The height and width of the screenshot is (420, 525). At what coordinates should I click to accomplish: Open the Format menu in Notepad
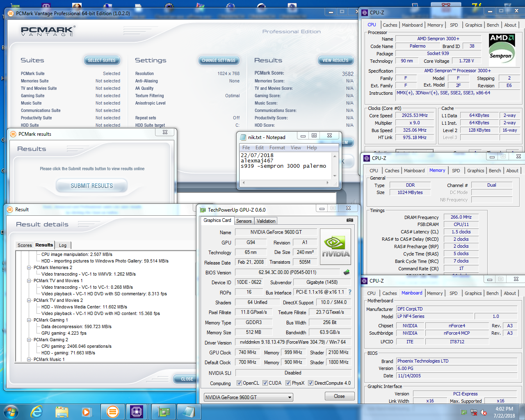(x=277, y=148)
